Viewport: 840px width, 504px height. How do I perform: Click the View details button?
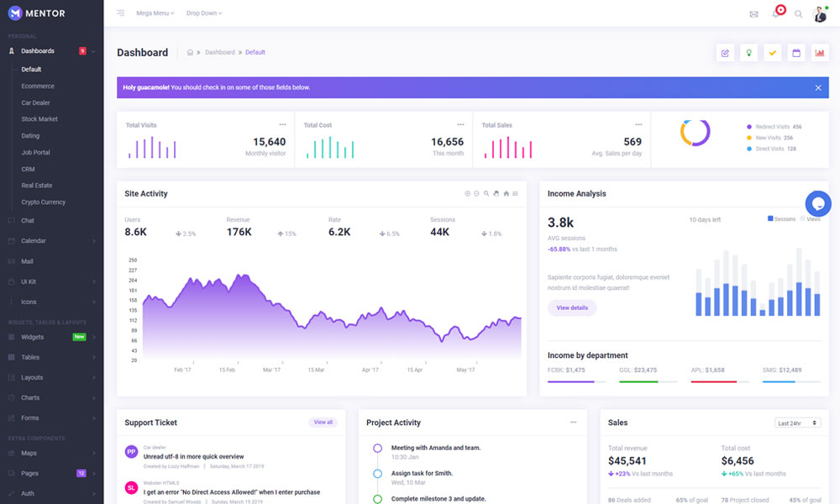[x=572, y=308]
